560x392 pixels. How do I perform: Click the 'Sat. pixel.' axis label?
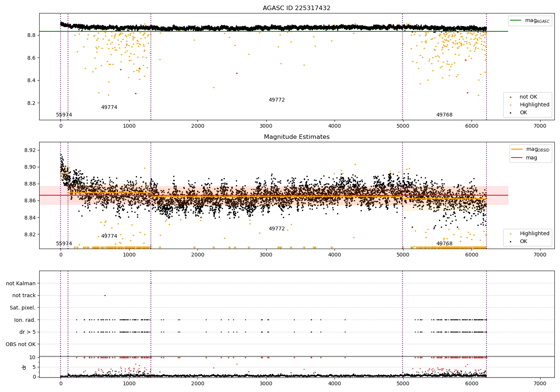[22, 308]
